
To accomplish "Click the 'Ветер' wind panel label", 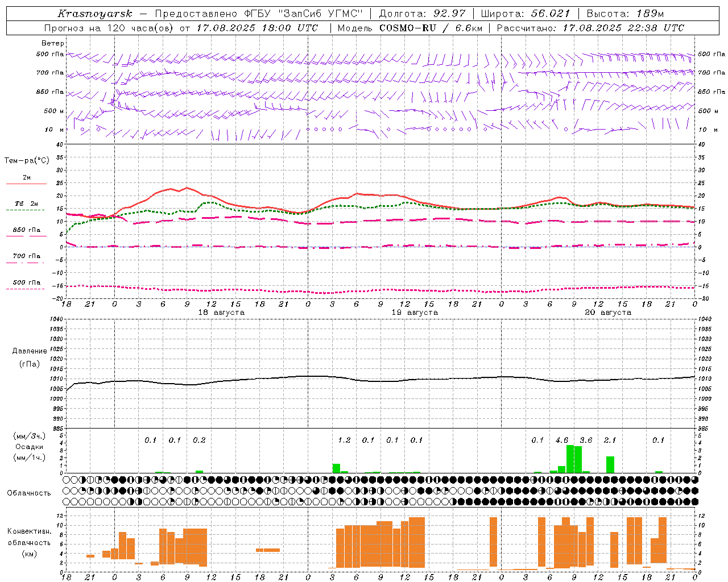I will [53, 43].
